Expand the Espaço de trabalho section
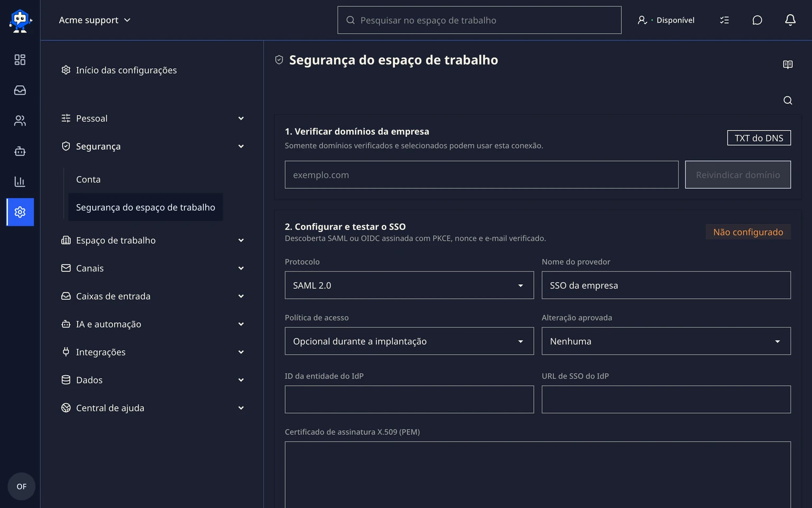812x508 pixels. pos(152,240)
